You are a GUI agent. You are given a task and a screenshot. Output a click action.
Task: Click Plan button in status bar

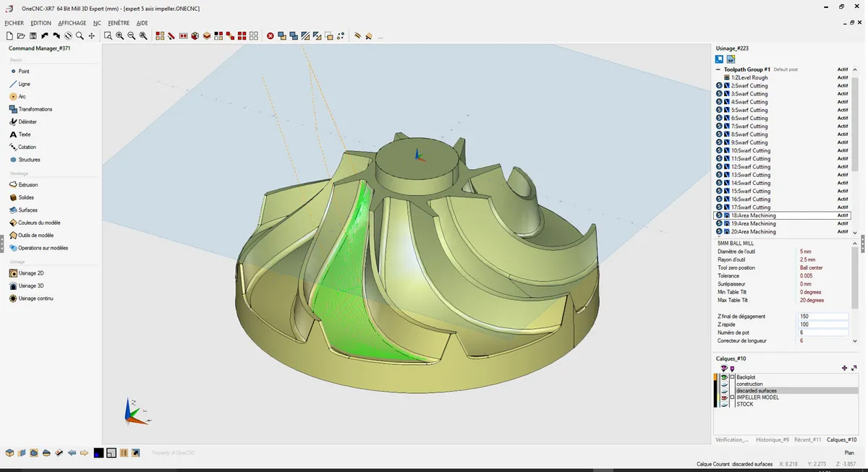tap(849, 452)
